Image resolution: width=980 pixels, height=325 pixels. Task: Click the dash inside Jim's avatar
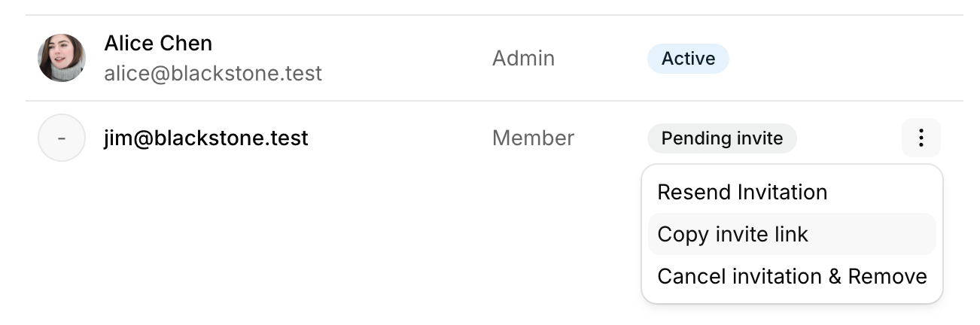tap(62, 138)
